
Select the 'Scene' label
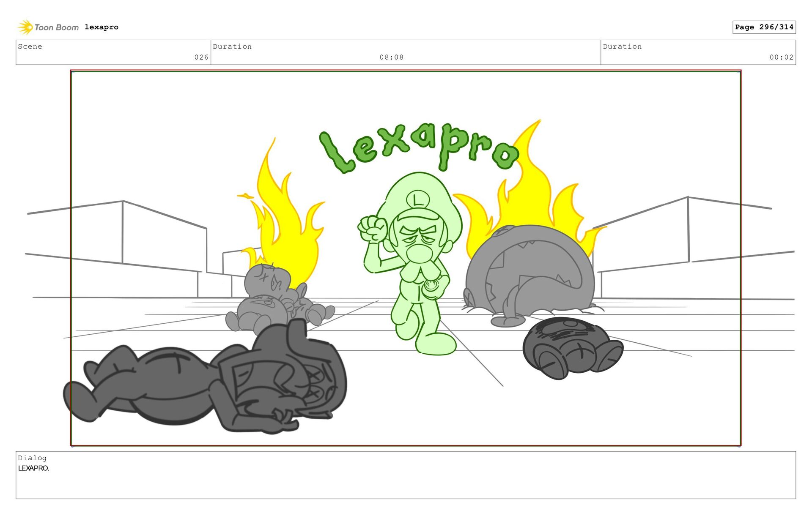[x=30, y=46]
